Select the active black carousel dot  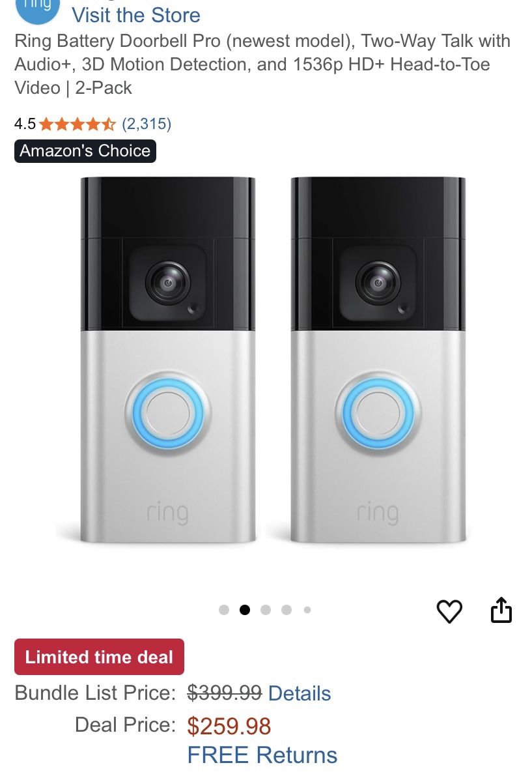[245, 610]
